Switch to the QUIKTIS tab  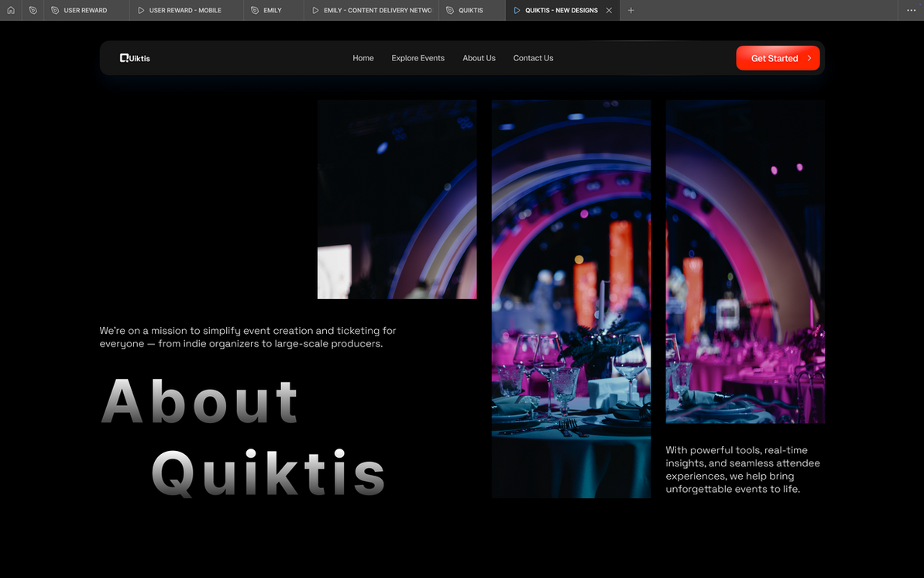472,10
